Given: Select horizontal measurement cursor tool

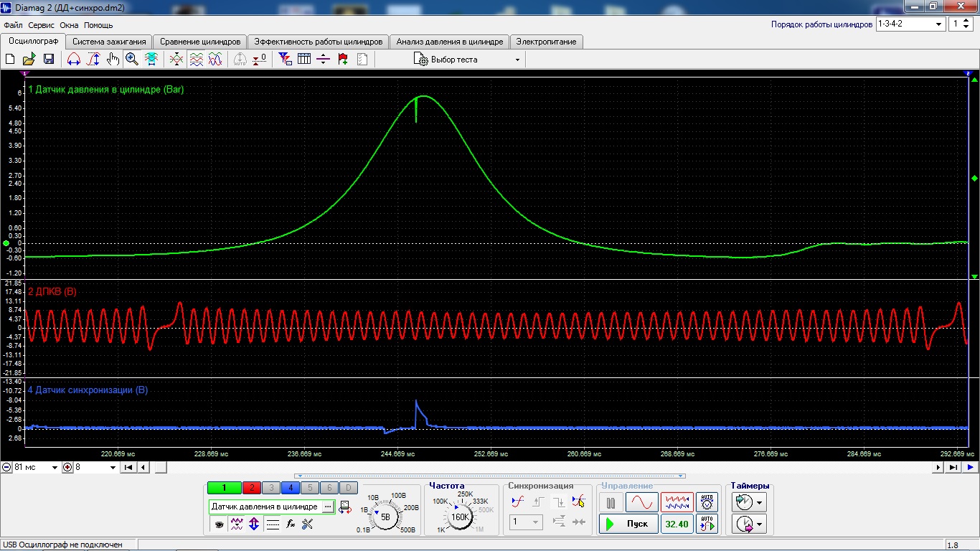Looking at the screenshot, I should (x=73, y=60).
